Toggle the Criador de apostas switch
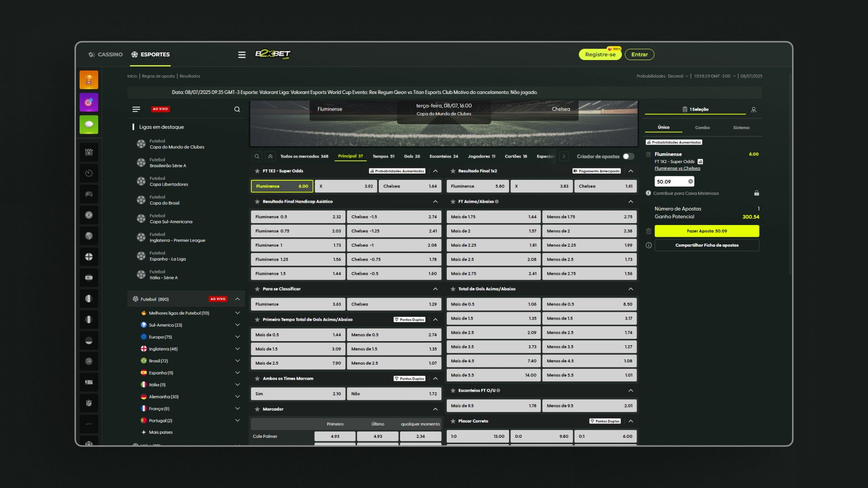868x488 pixels. (628, 156)
